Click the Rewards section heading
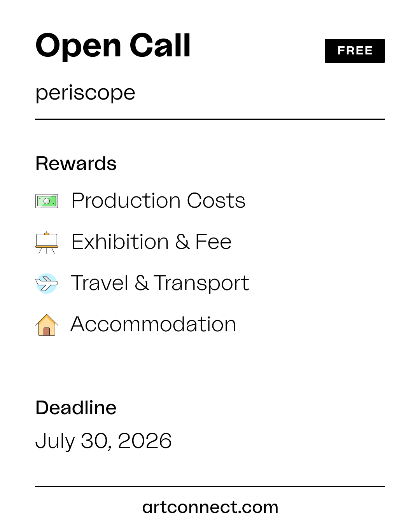420x525 pixels. [x=76, y=164]
